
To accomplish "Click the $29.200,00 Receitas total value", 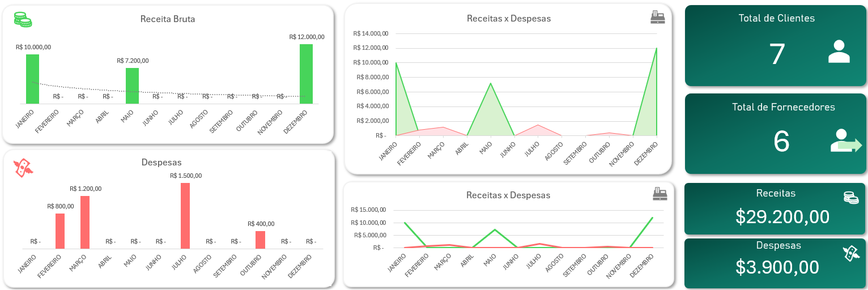I will [782, 216].
